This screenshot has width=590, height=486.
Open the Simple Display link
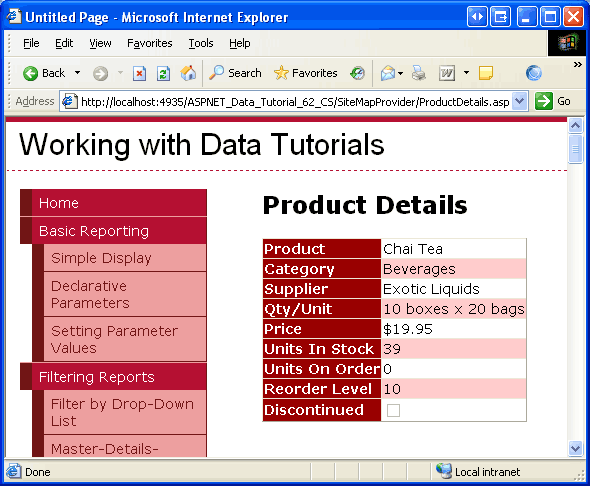[x=101, y=258]
